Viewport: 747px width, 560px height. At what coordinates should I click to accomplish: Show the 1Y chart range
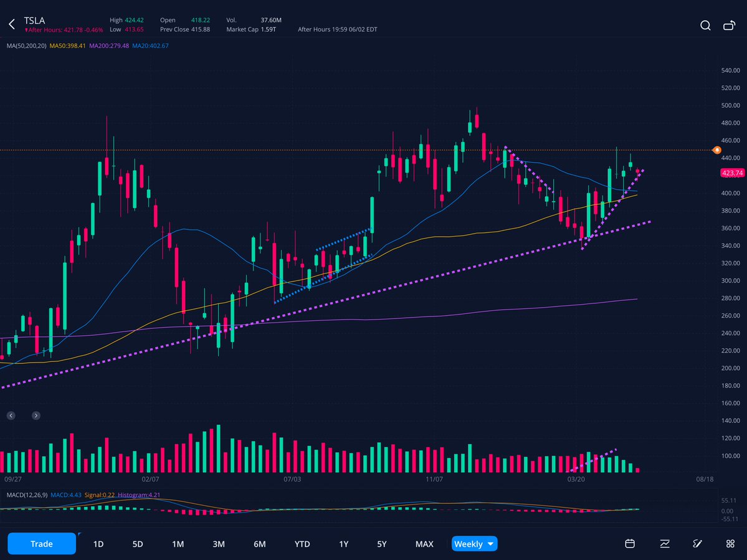(343, 544)
